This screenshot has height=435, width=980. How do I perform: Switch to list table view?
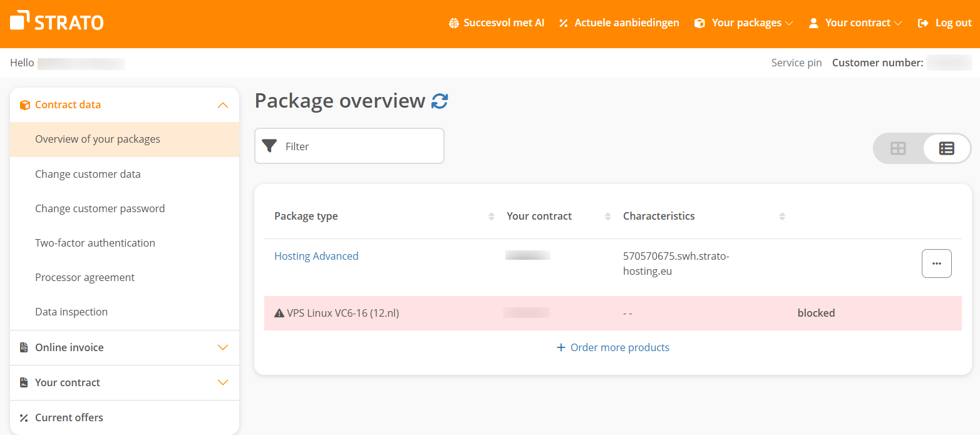pos(946,148)
